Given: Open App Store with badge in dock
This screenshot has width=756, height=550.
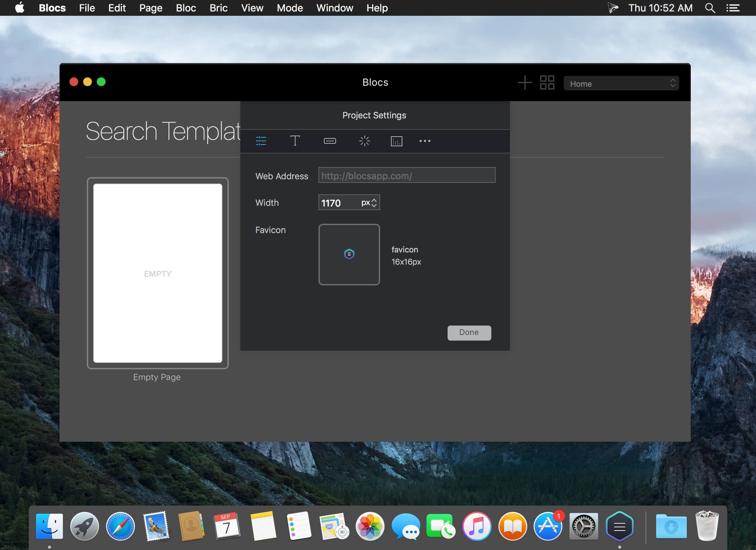Looking at the screenshot, I should 548,526.
